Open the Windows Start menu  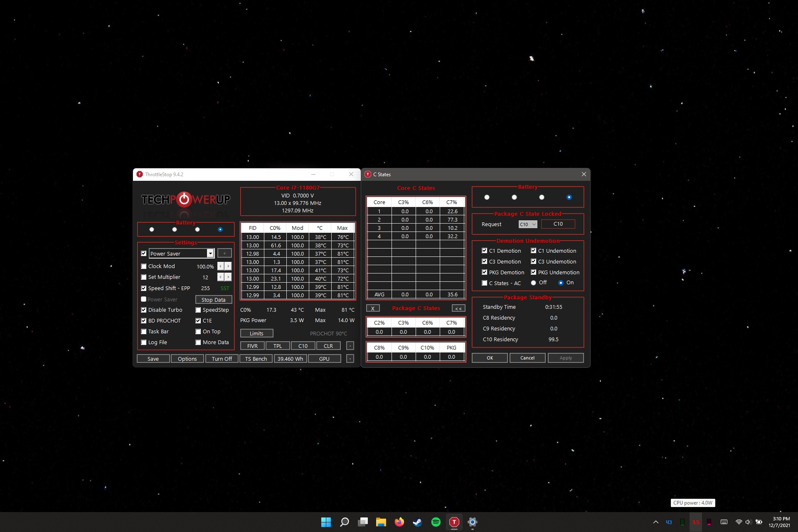click(x=326, y=522)
